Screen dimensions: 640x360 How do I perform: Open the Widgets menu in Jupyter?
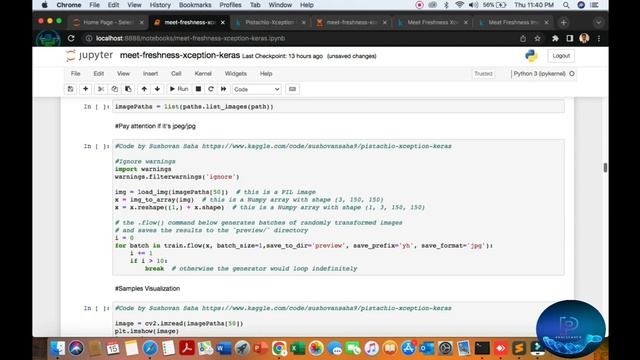point(236,73)
